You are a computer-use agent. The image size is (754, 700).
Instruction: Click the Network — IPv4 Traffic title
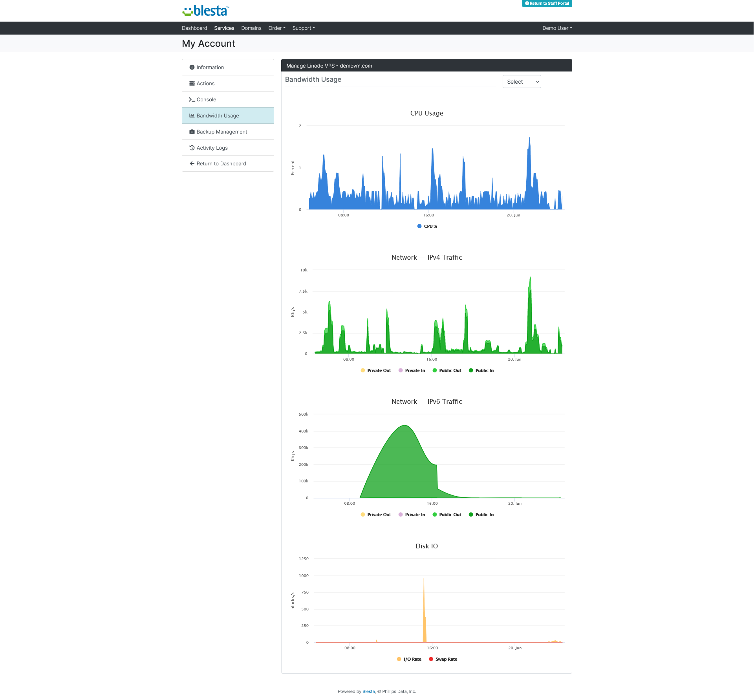click(426, 257)
